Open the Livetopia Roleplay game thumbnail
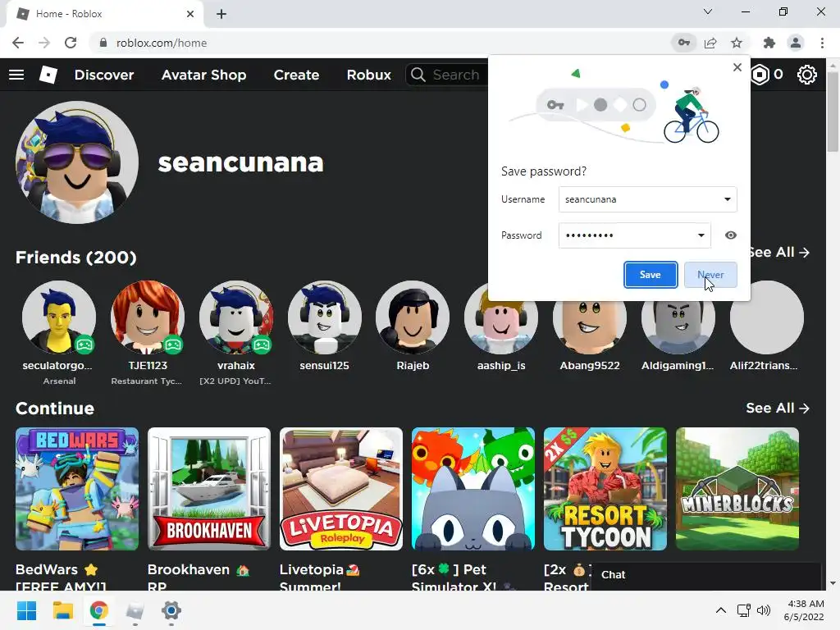This screenshot has width=840, height=630. click(341, 489)
